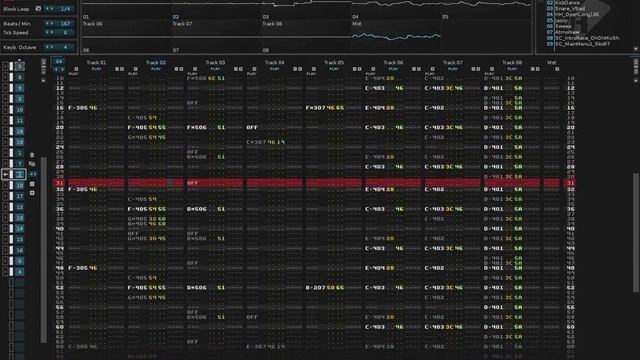Screen dimensions: 640x360
Task: Adjust Beats / Min stepper arrows
Action: coord(50,24)
